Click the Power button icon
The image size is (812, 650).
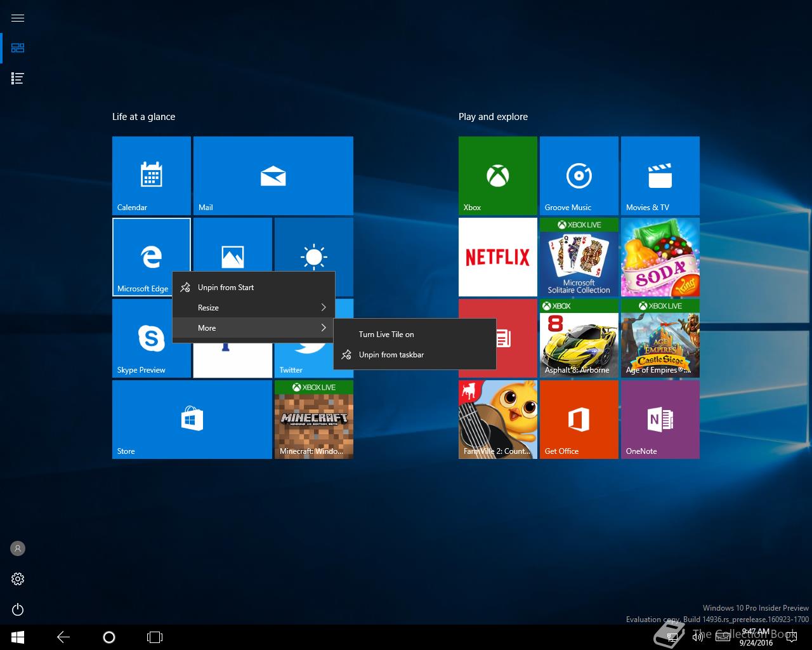[18, 609]
